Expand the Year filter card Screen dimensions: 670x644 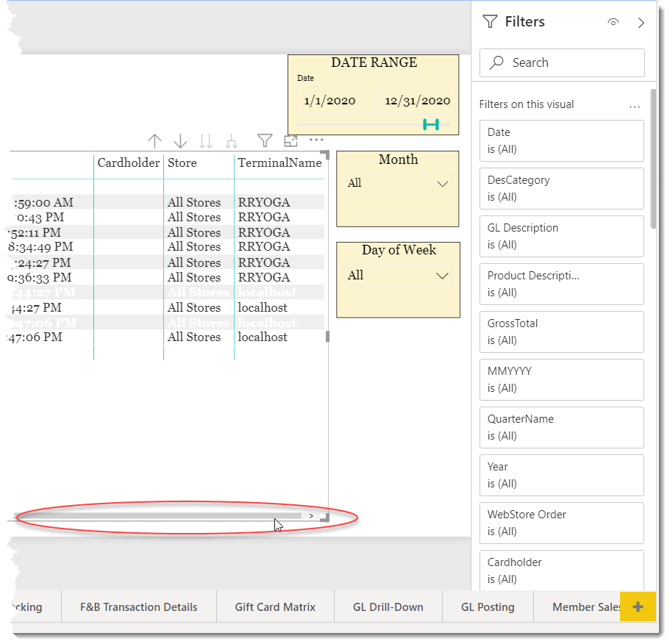click(x=561, y=476)
